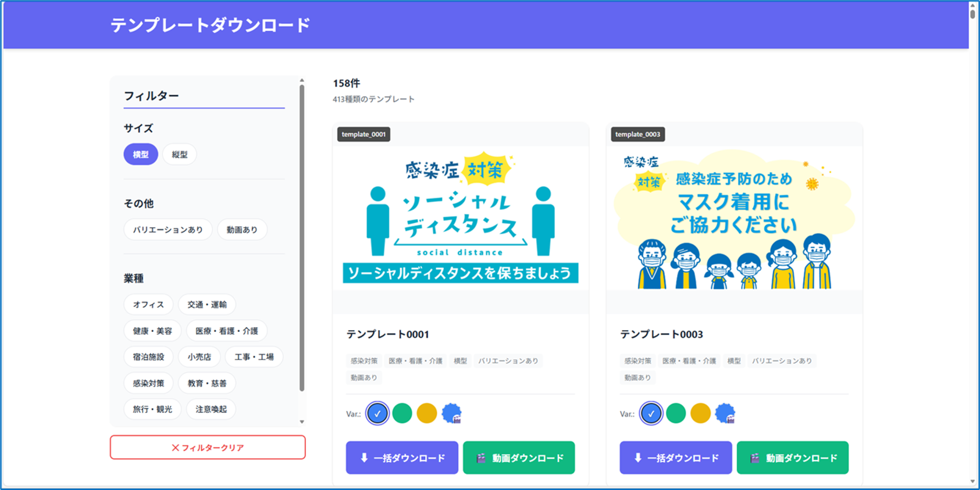980x490 pixels.
Task: Enable the バリエーションあり filter chip
Action: click(x=168, y=230)
